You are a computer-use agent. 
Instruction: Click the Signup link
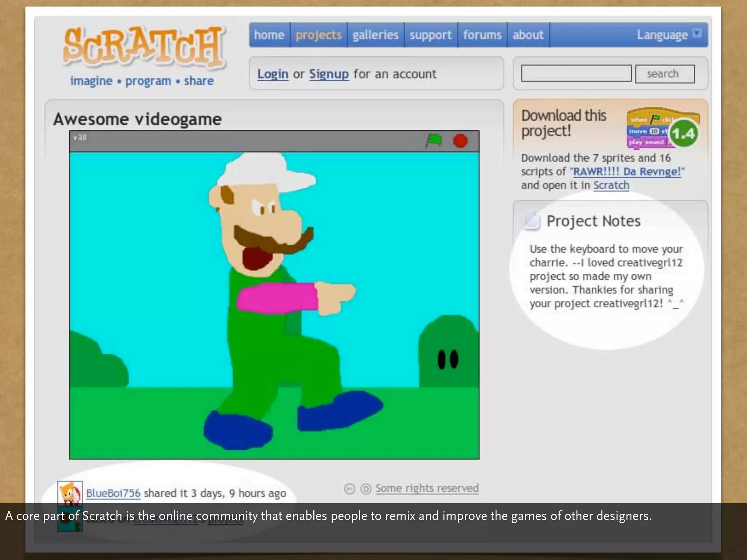[329, 74]
